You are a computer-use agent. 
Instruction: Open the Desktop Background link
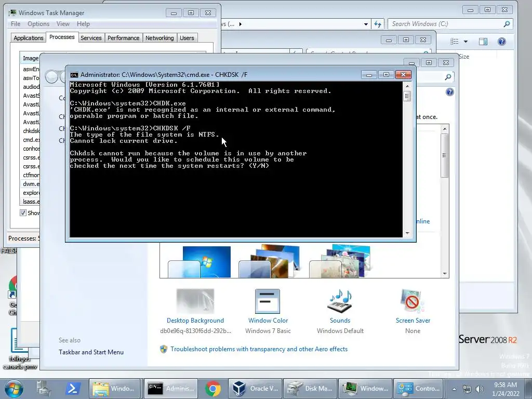(x=195, y=320)
